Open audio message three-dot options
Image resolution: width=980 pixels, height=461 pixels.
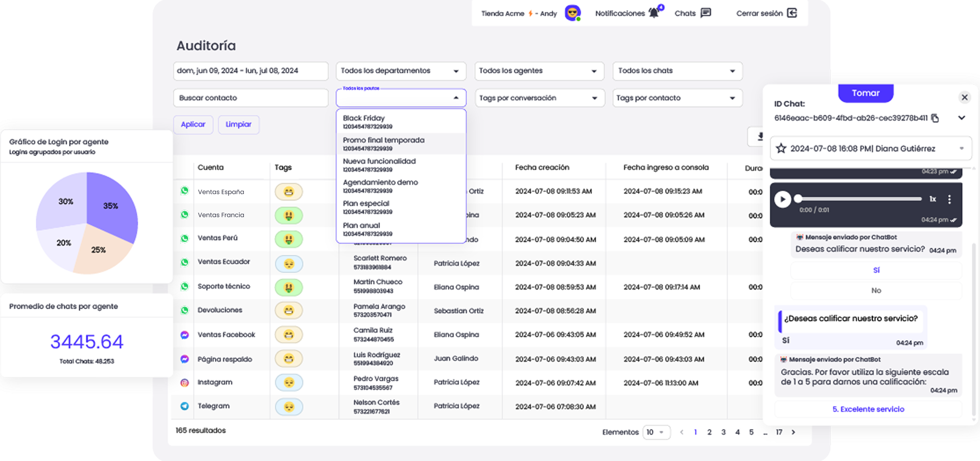point(949,199)
